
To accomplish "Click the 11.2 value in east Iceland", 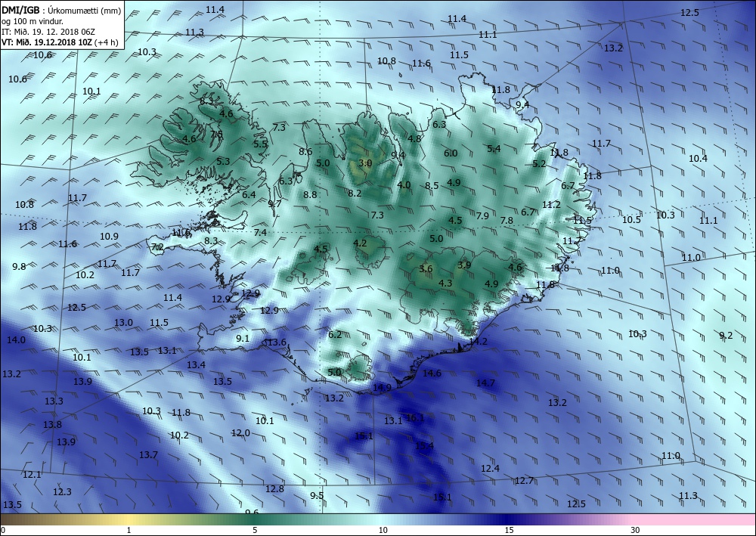I will 551,205.
